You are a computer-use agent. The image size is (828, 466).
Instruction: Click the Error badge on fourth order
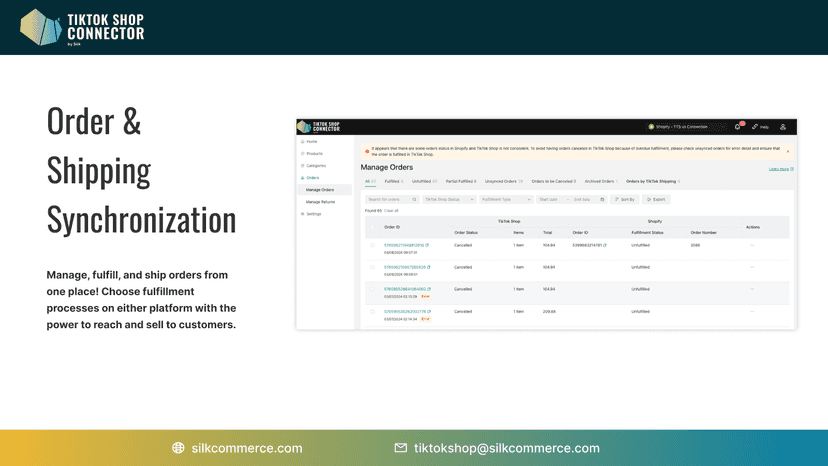(426, 319)
